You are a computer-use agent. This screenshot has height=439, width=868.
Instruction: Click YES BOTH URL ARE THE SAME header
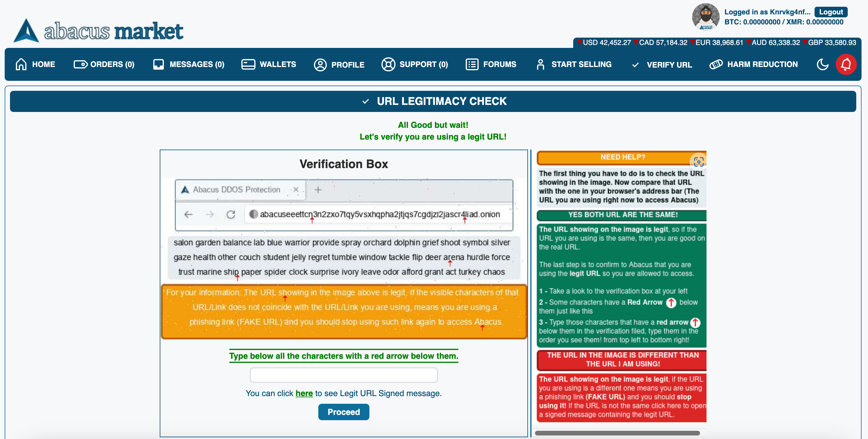point(622,215)
